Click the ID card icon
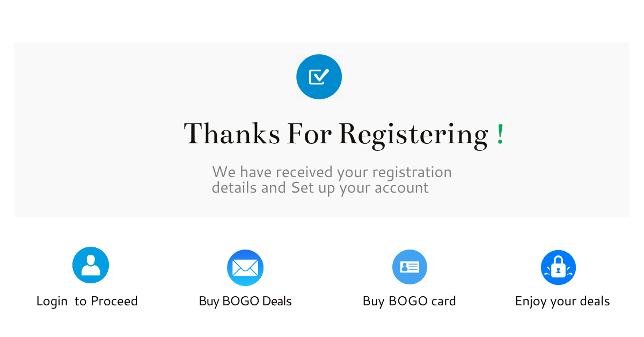The height and width of the screenshot is (337, 644). pyautogui.click(x=409, y=267)
